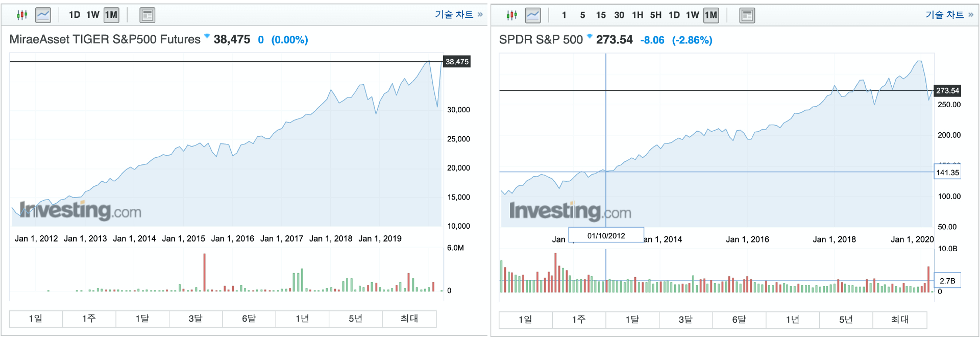Click tallest red volume bar in TIGER chart
The image size is (980, 340).
(204, 273)
